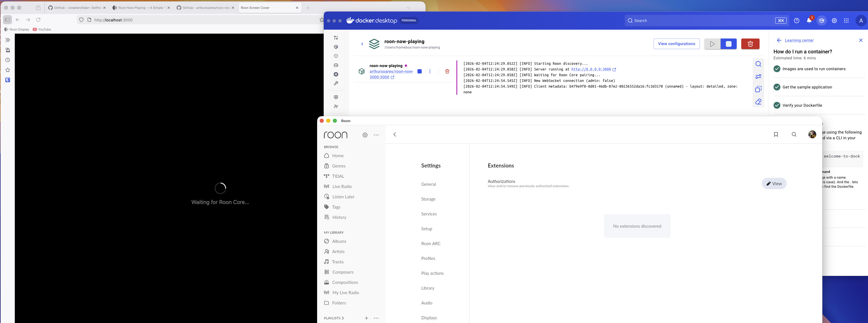Toggle the browser sidebar panel button
Screen dimensions: 868x323
(x=7, y=20)
